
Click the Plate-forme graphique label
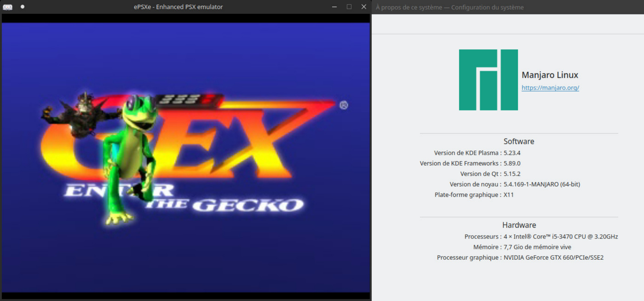click(x=468, y=195)
